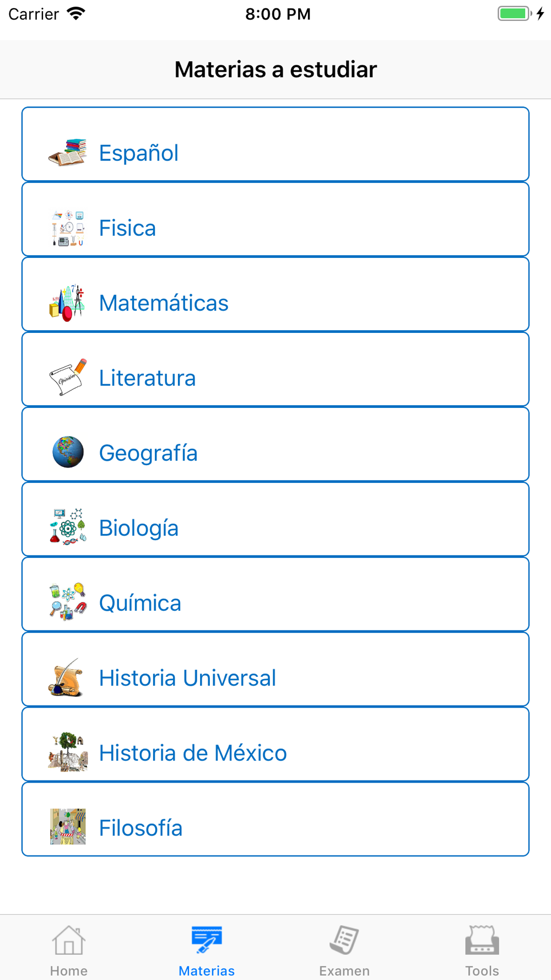551x980 pixels.
Task: Tap the battery indicator in status bar
Action: click(x=515, y=14)
